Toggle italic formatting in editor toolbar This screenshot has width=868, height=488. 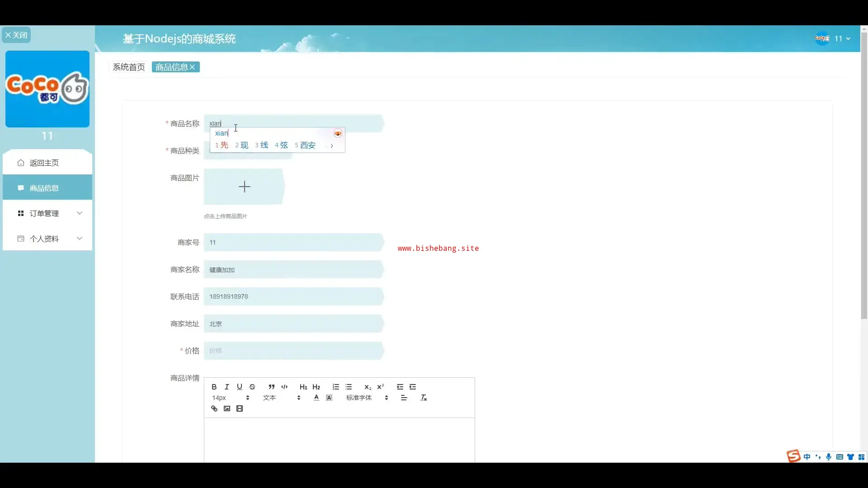[x=227, y=387]
